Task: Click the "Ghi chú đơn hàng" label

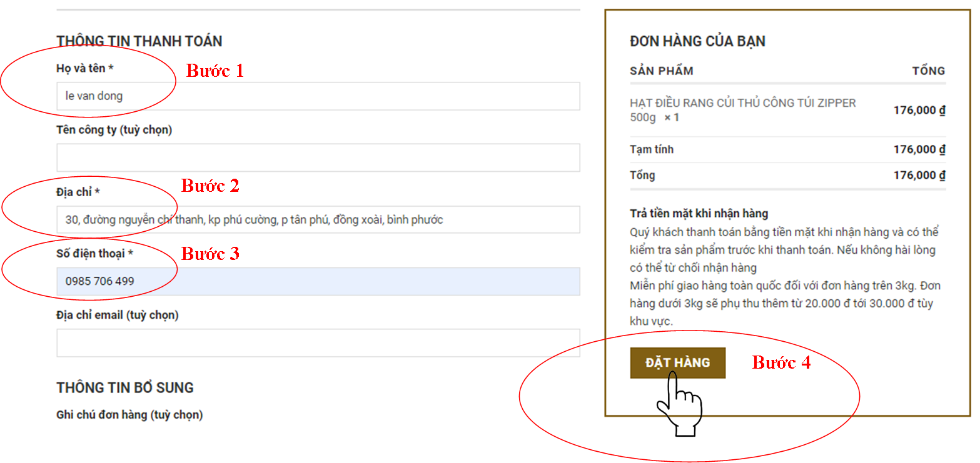Action: click(x=129, y=414)
